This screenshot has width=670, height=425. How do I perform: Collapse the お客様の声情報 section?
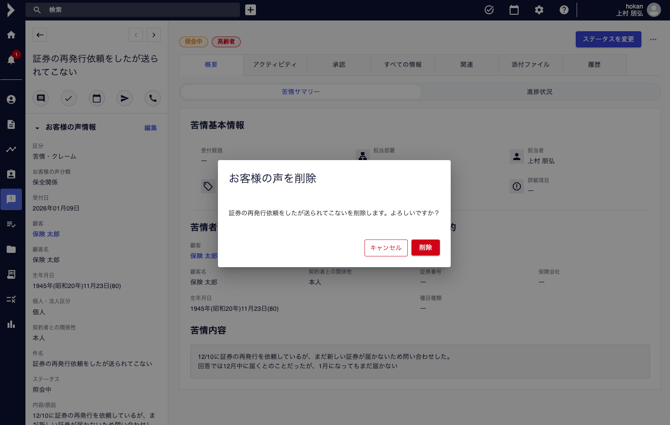tap(38, 128)
